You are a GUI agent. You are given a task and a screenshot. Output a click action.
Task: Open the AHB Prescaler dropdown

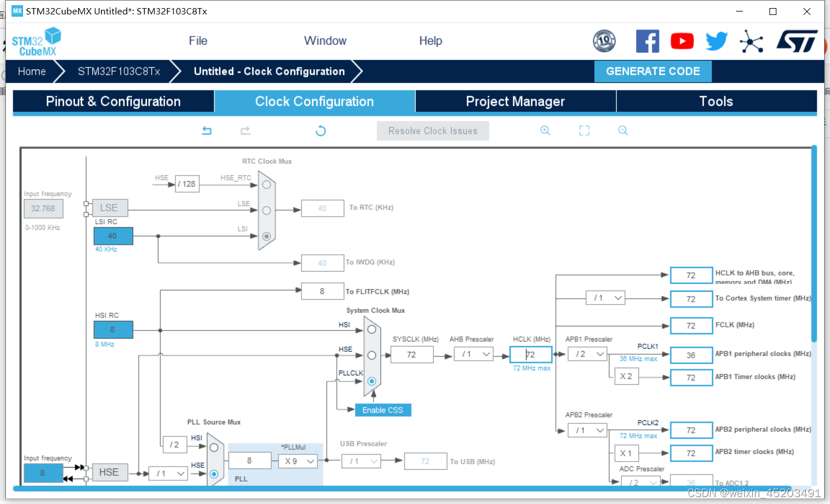pos(473,354)
